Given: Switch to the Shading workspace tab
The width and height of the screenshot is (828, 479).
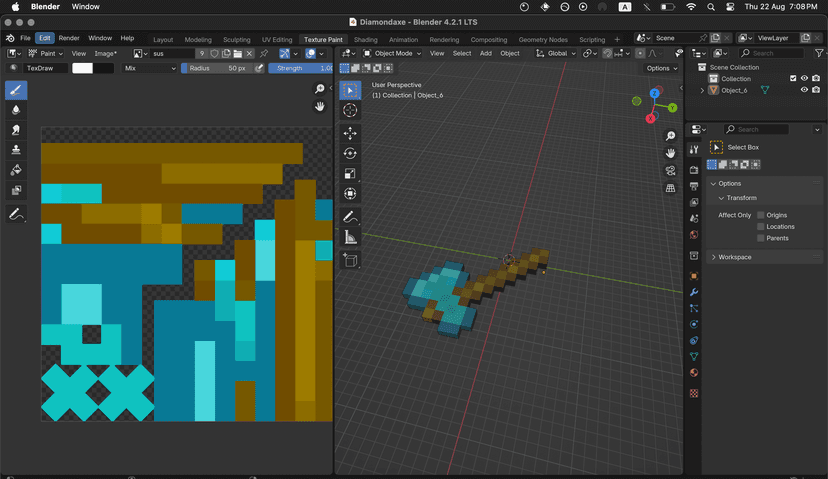Looking at the screenshot, I should [366, 39].
